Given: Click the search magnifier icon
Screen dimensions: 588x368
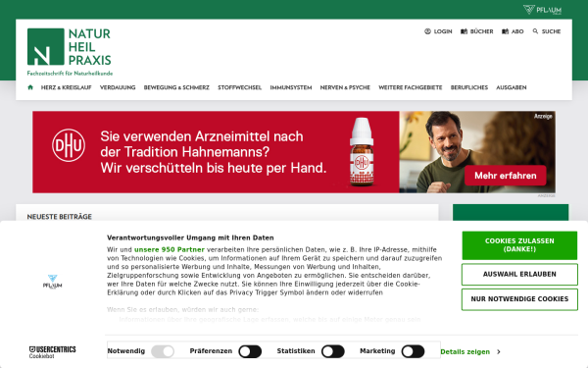Looking at the screenshot, I should [x=535, y=31].
